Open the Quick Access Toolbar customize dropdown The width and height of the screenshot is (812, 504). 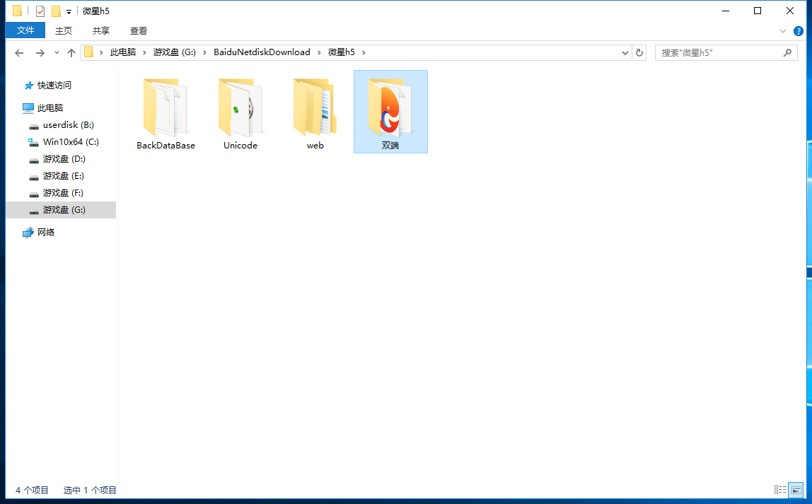tap(69, 11)
